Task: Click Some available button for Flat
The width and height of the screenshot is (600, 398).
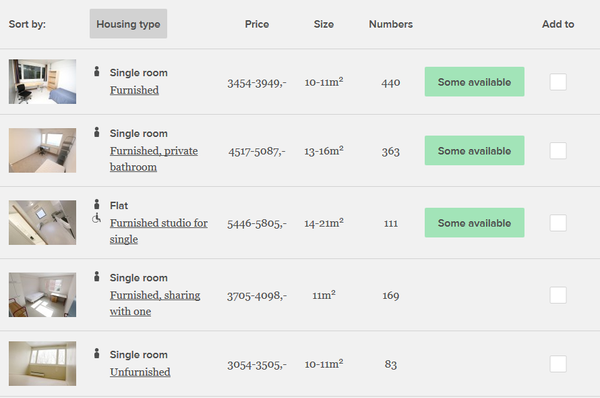Action: coord(474,223)
